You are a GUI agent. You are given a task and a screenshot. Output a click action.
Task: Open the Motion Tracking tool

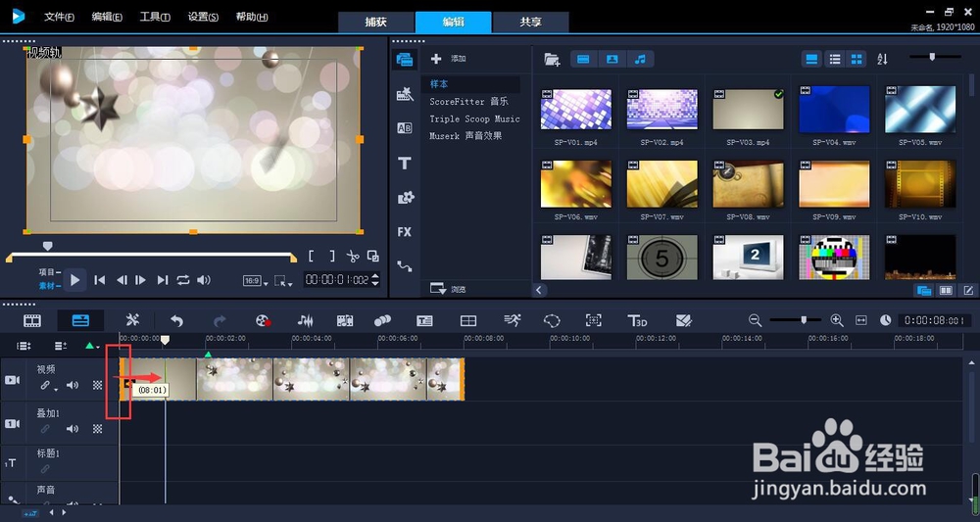point(382,320)
